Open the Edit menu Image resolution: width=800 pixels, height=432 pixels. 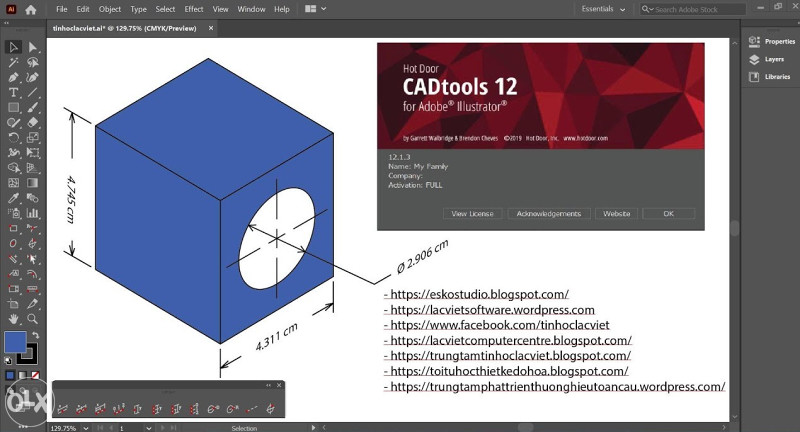[83, 9]
